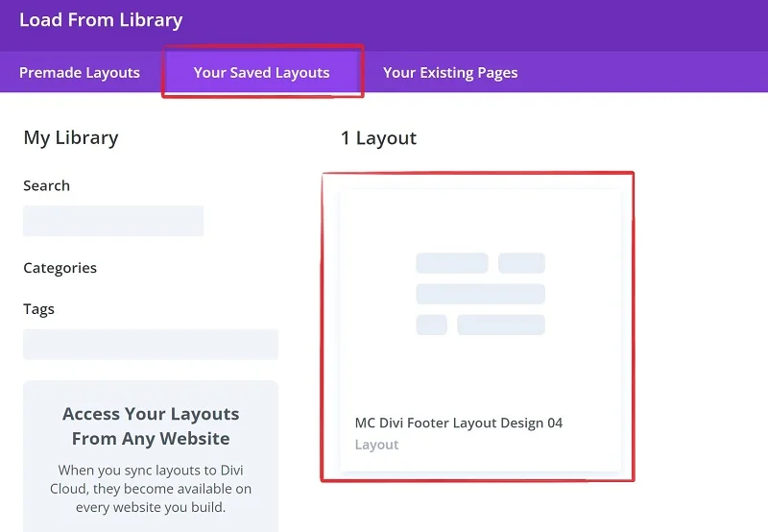Image resolution: width=768 pixels, height=532 pixels.
Task: Open the Your Existing Pages tab
Action: (x=450, y=72)
